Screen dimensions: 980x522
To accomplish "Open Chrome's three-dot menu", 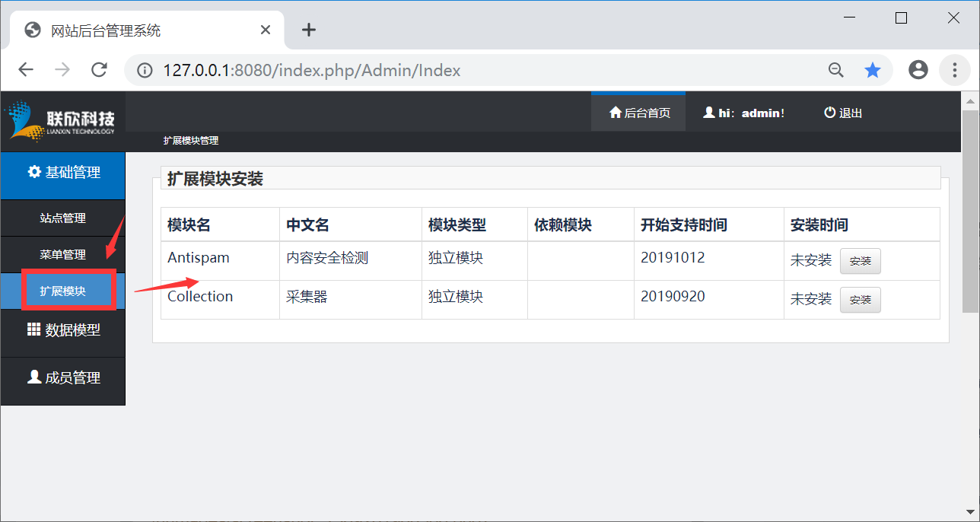I will (x=954, y=70).
